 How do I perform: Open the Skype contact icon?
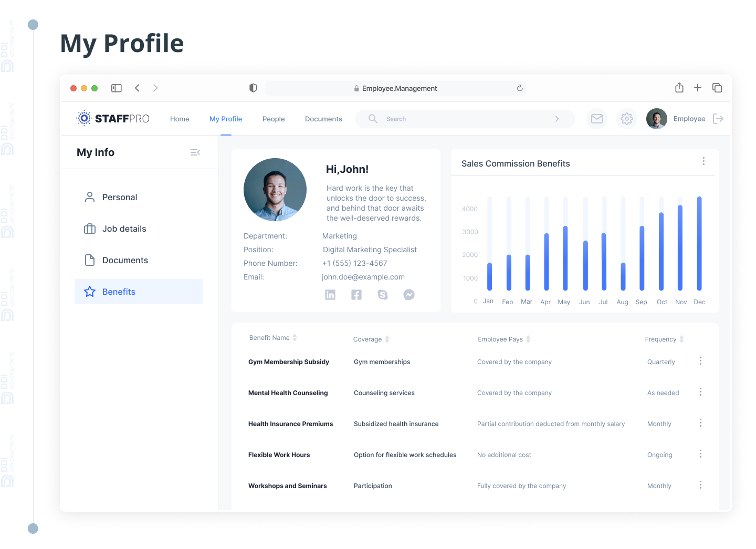click(x=383, y=295)
